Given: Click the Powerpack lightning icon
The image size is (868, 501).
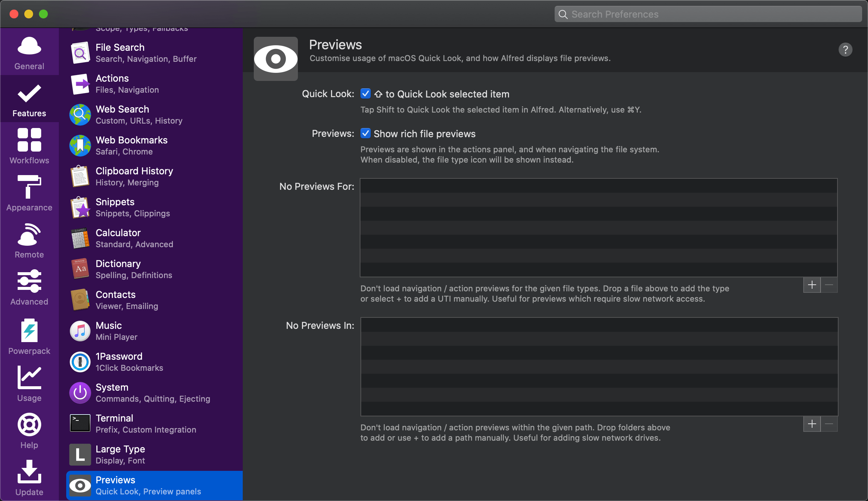Looking at the screenshot, I should pos(29,330).
